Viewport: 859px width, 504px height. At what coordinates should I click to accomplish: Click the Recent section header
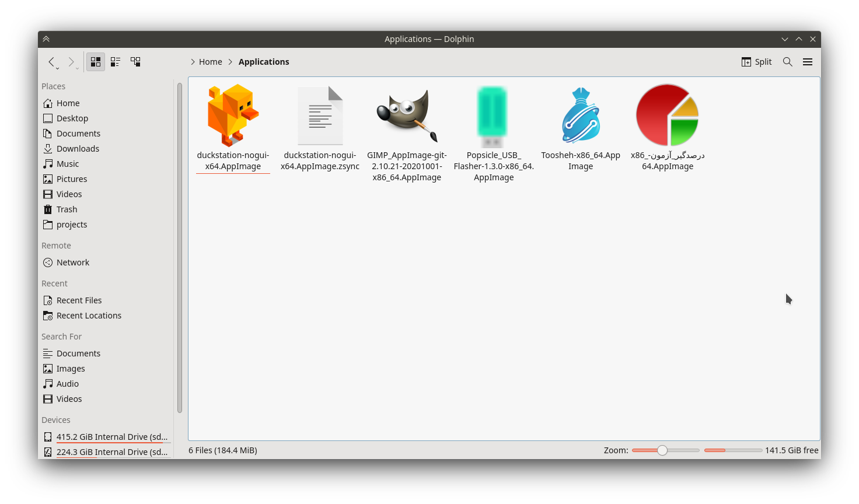[x=54, y=283]
